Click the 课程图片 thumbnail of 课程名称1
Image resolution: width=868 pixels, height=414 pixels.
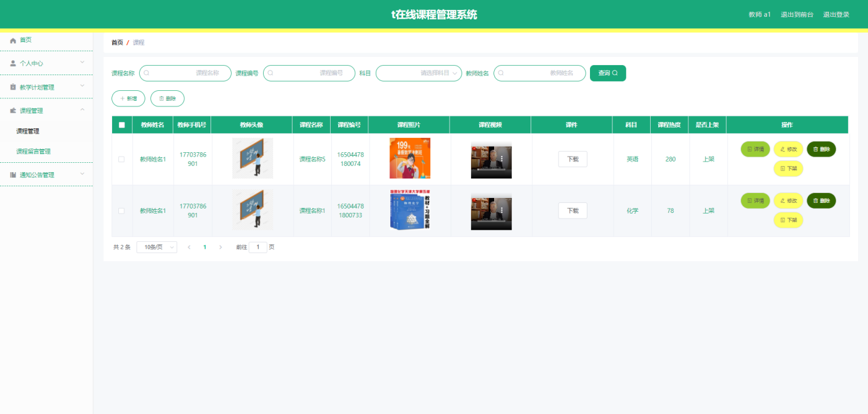[409, 210]
